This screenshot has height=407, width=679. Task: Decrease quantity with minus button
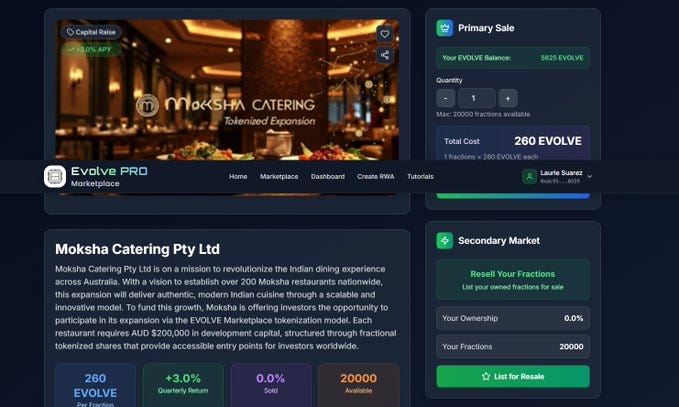coord(445,98)
